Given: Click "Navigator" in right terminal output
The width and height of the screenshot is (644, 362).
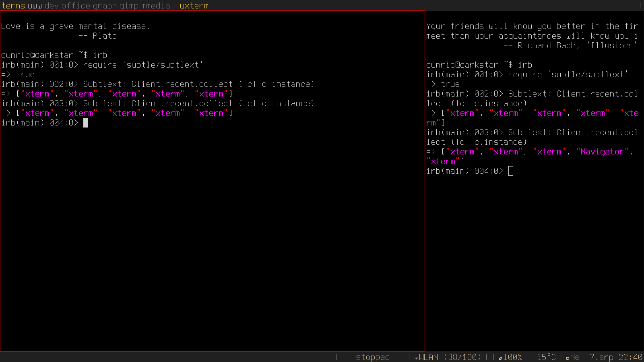Looking at the screenshot, I should (x=602, y=152).
